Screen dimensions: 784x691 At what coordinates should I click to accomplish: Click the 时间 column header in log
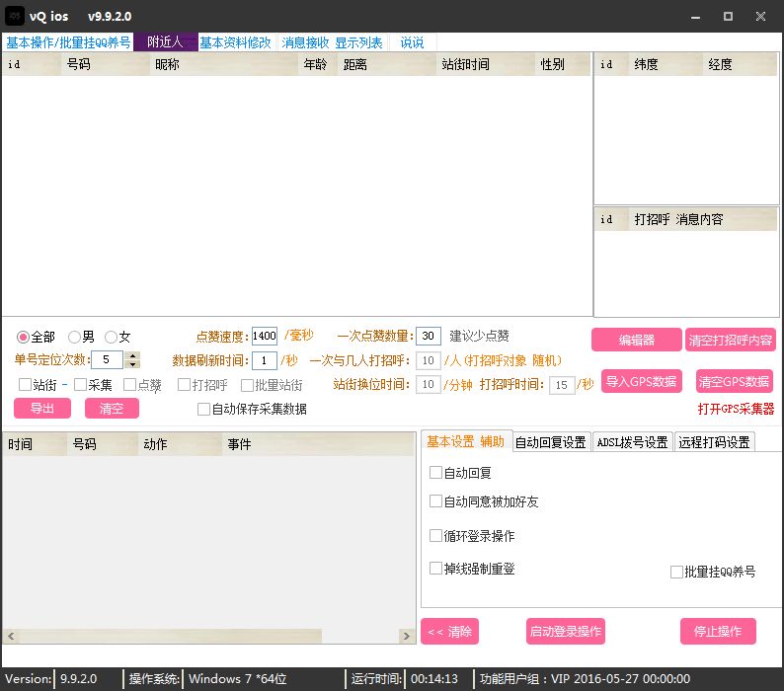[35, 444]
